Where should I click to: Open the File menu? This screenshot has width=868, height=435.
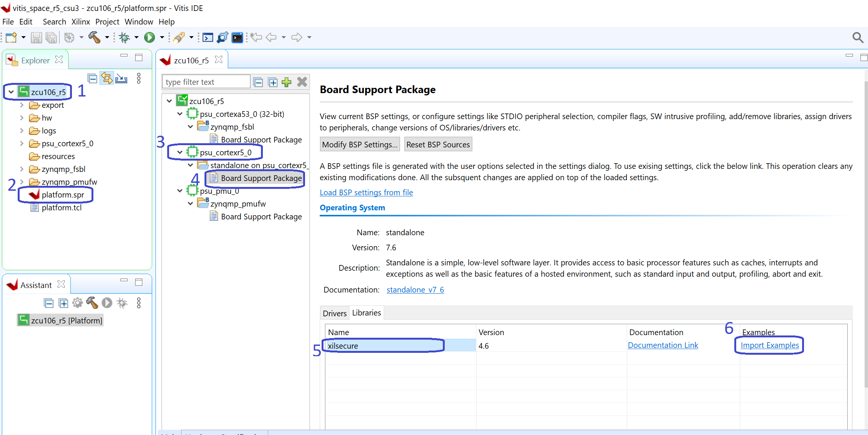tap(8, 22)
